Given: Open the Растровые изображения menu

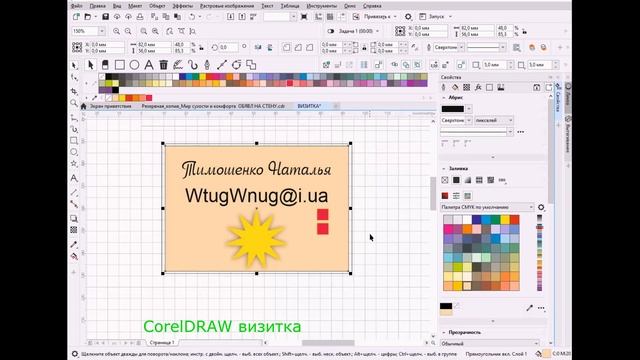Looking at the screenshot, I should (x=227, y=6).
